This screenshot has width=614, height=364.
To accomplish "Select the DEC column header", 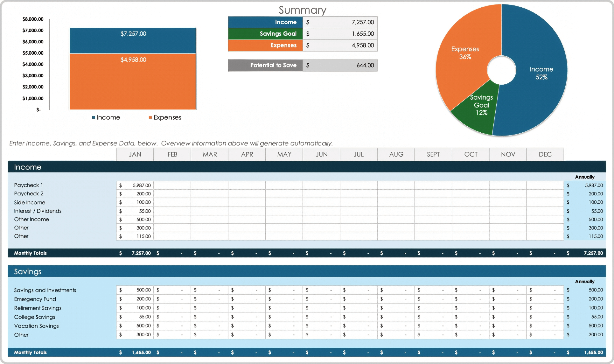I will point(545,154).
